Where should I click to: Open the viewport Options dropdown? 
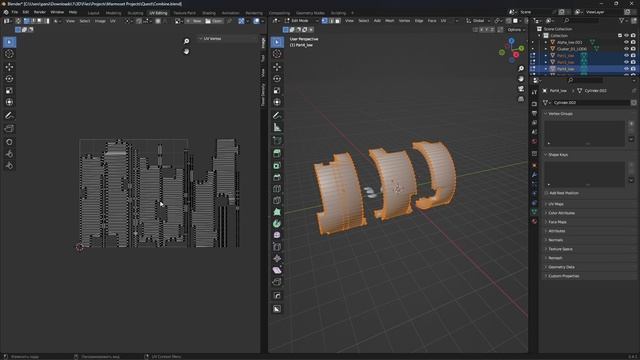(x=516, y=30)
